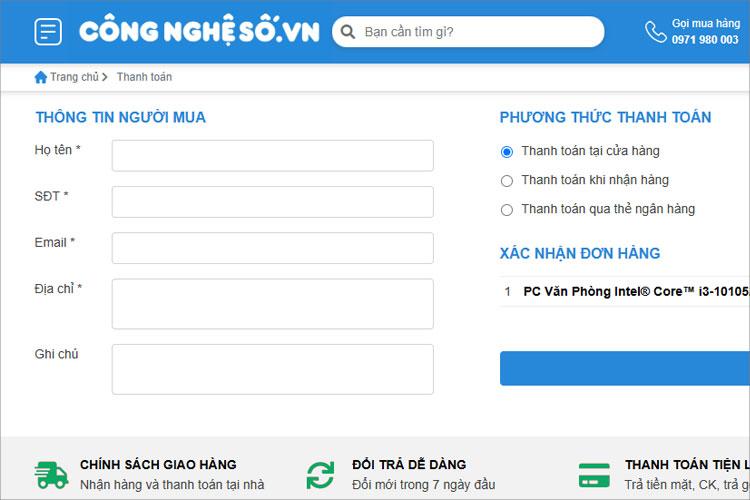750x500 pixels.
Task: Click the Thanh toán breadcrumb item
Action: (144, 77)
